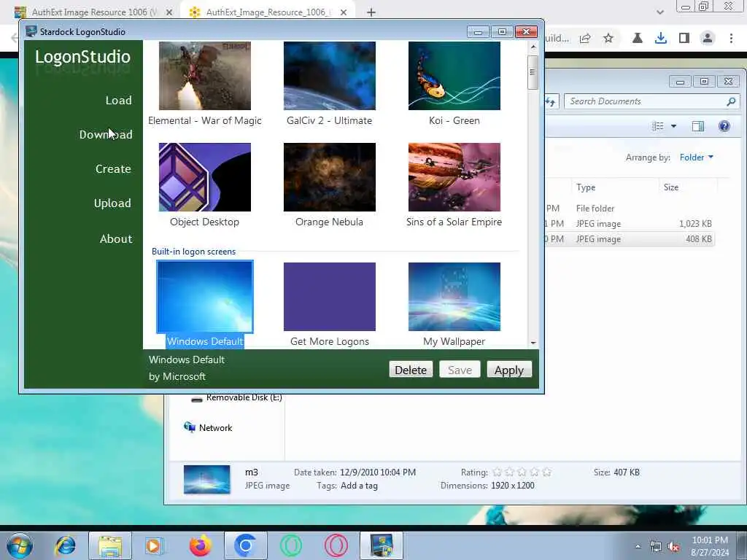Select Sins of a Solar Empire thumbnail
Viewport: 747px width, 560px height.
click(x=454, y=177)
